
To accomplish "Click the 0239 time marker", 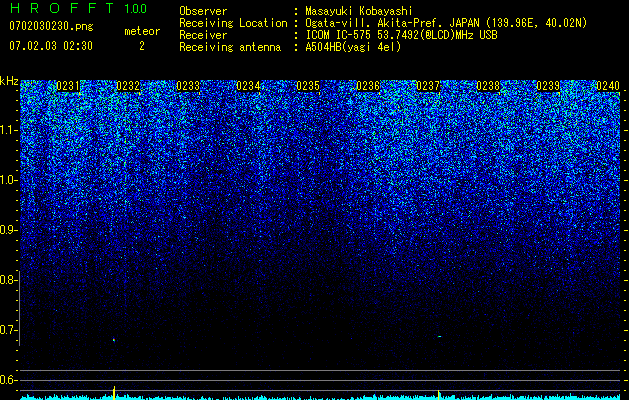I will coord(548,86).
